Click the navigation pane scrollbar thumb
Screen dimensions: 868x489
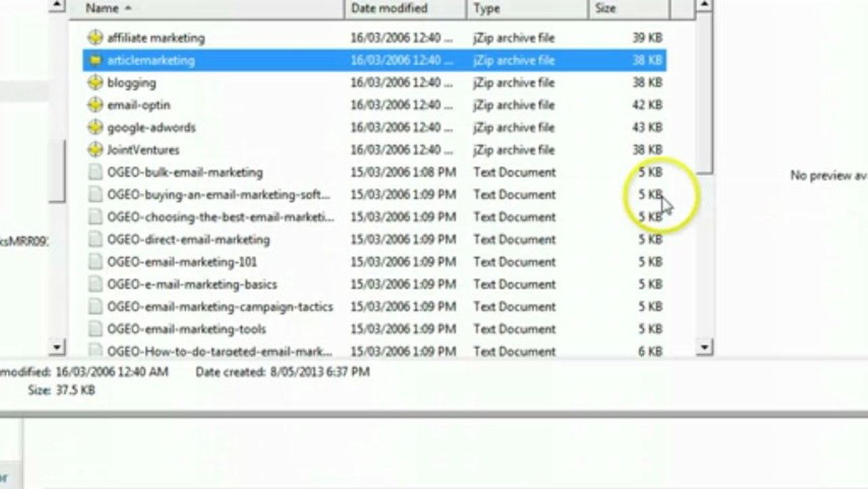click(58, 171)
